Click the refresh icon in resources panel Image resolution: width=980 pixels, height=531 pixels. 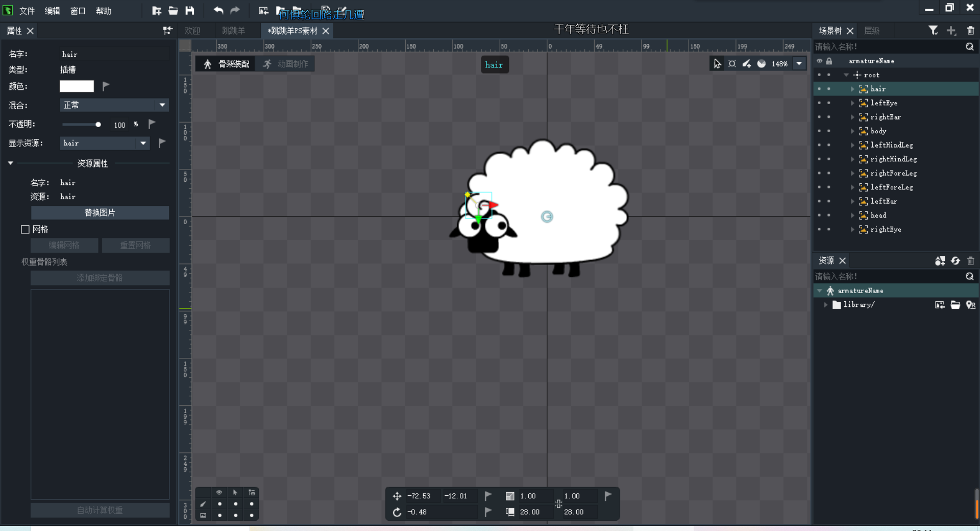point(955,261)
